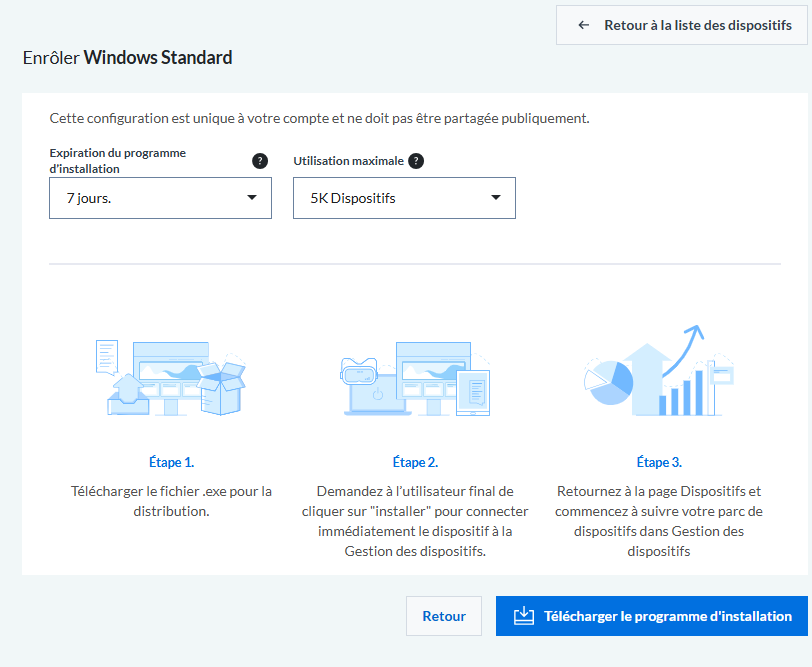The height and width of the screenshot is (667, 812).
Task: Click the back arrow icon in the device list button
Action: pos(584,25)
